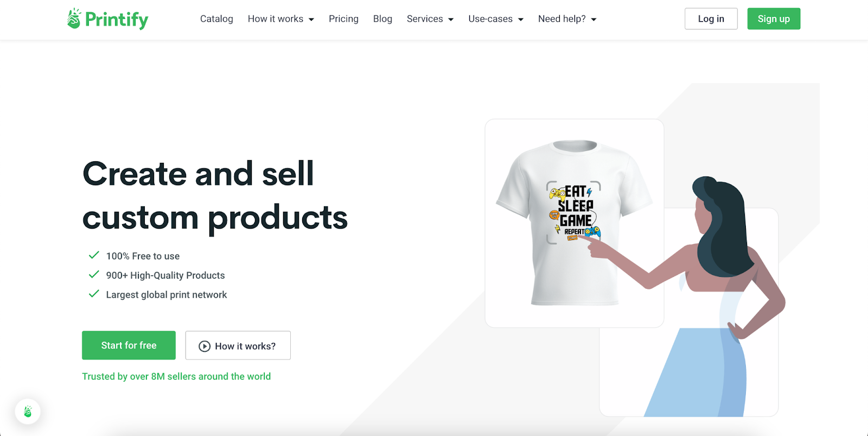Click the Printify logo in header
The image size is (868, 436).
pos(107,19)
